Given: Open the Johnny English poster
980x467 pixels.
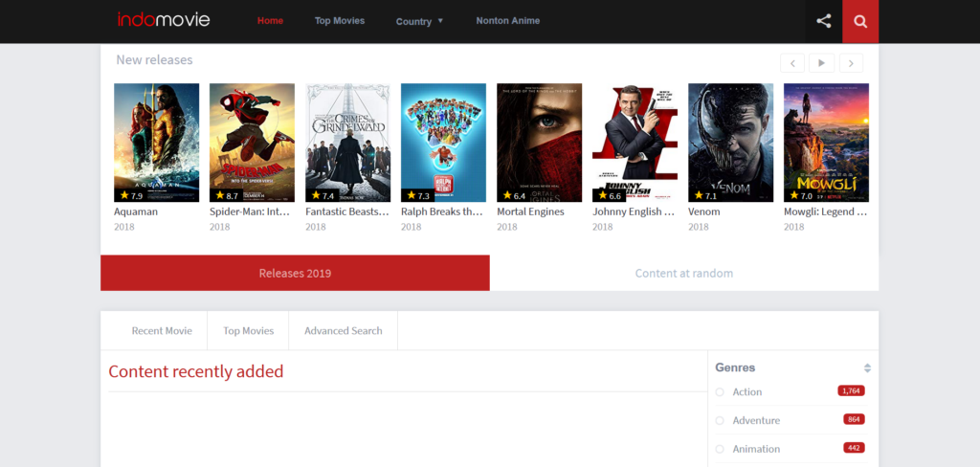Looking at the screenshot, I should [x=635, y=143].
